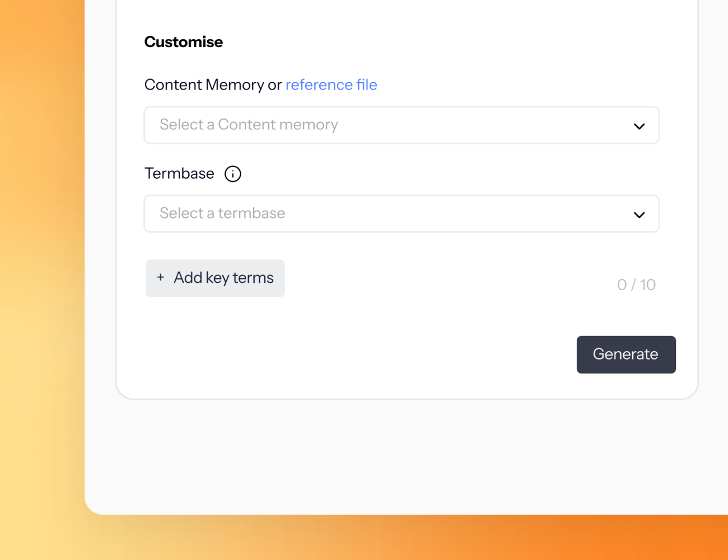Click the blank grey area below the card
Image resolution: width=728 pixels, height=560 pixels.
(392, 454)
